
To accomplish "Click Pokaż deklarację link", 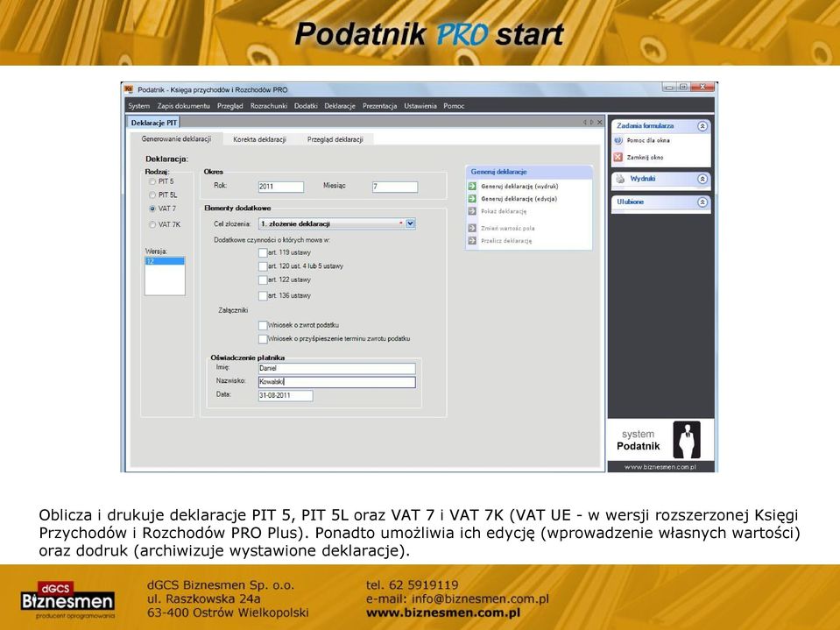I will (x=504, y=212).
